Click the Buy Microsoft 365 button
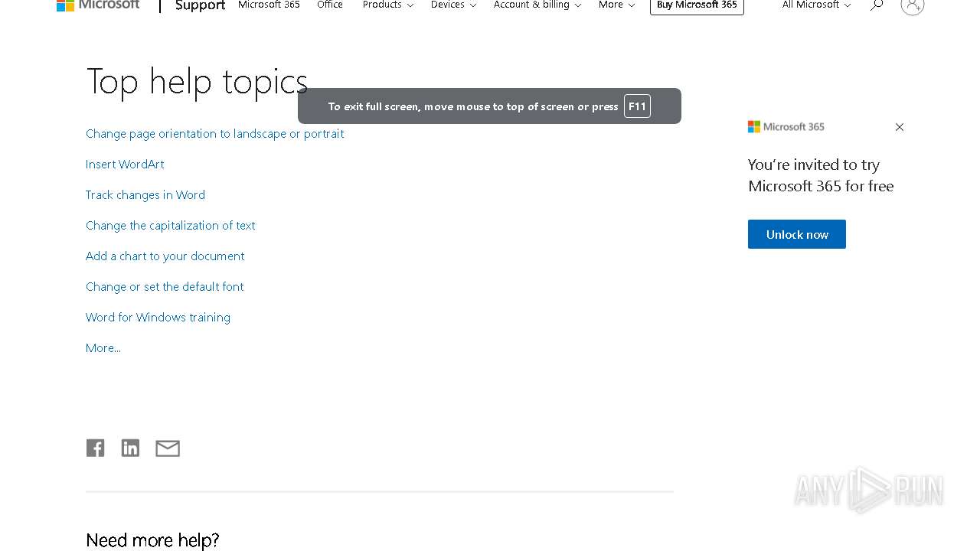The image size is (980, 551). [697, 5]
